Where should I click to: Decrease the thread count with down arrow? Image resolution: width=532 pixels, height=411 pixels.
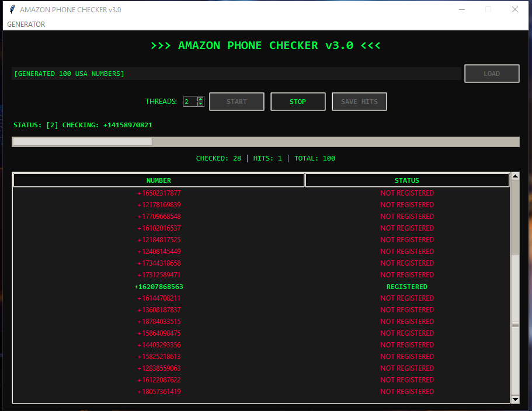(200, 104)
